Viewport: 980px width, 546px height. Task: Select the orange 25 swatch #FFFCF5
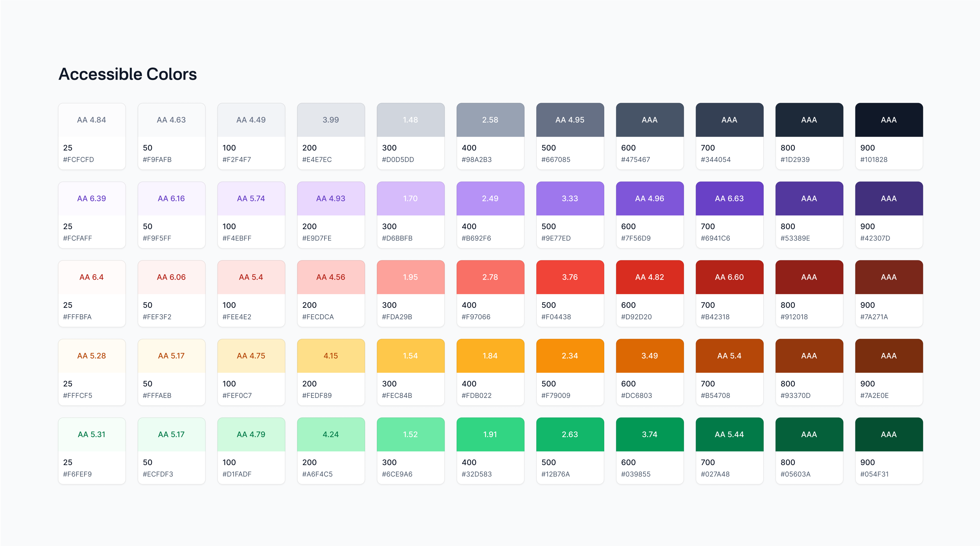pyautogui.click(x=92, y=356)
